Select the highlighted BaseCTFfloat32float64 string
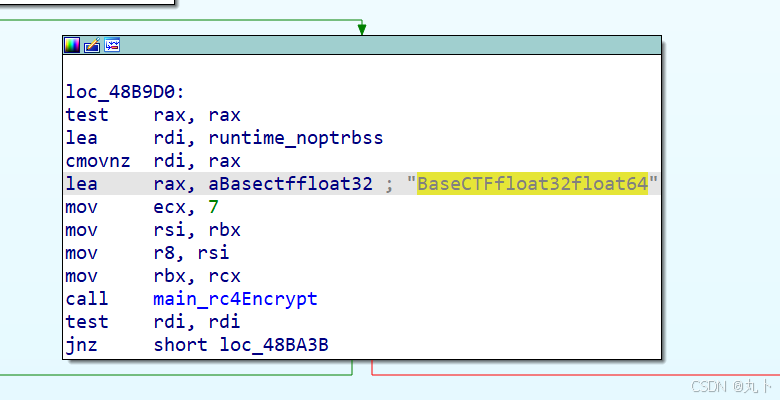Viewport: 780px width, 400px height. coord(532,184)
